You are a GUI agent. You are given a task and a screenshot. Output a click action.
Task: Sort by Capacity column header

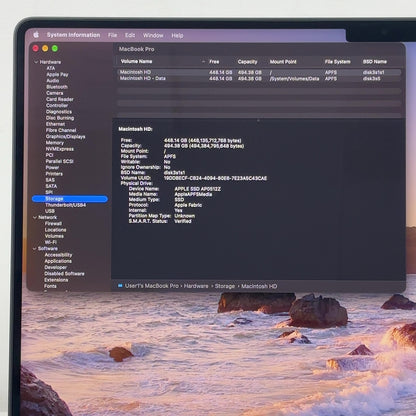click(247, 62)
